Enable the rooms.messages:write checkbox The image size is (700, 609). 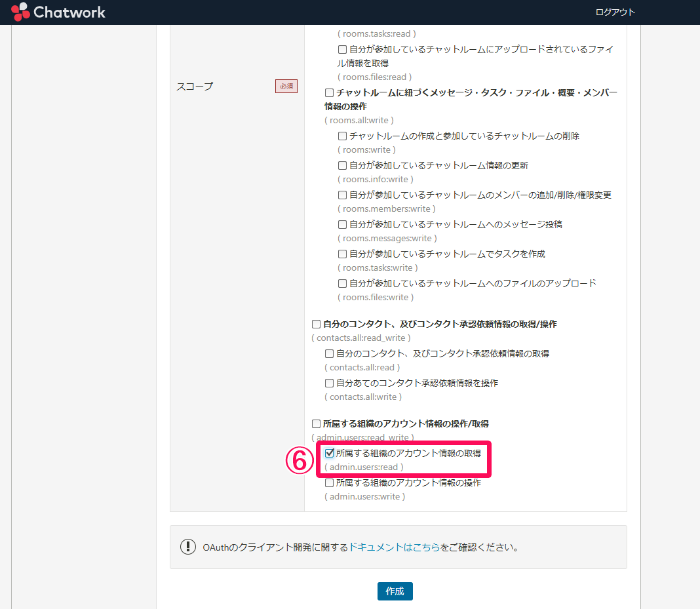coord(342,225)
